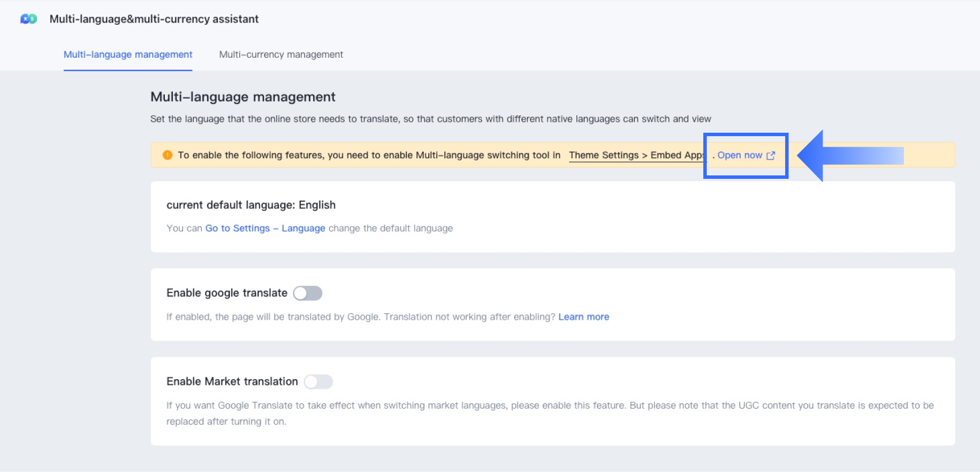980x472 pixels.
Task: Click the external-link icon beside Open now
Action: tap(771, 156)
